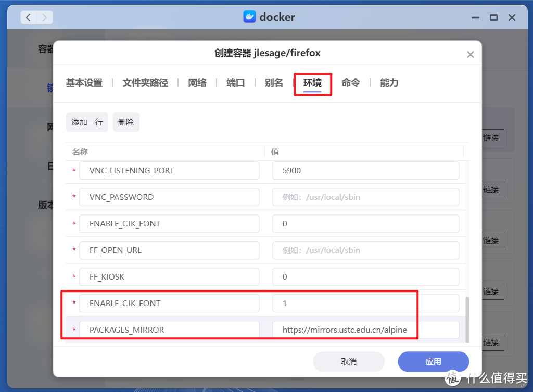Open the 能力 tab
This screenshot has height=392, width=533.
click(x=389, y=83)
